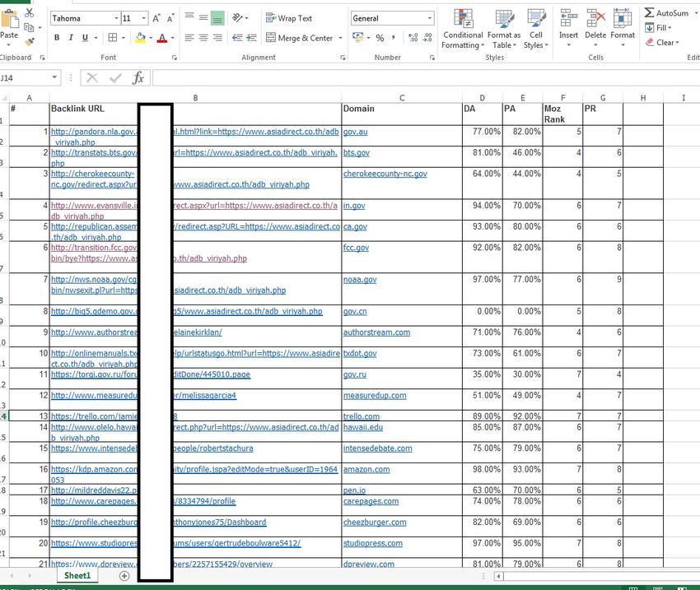The width and height of the screenshot is (700, 590).
Task: Open Conditional Formatting menu
Action: coord(463,29)
